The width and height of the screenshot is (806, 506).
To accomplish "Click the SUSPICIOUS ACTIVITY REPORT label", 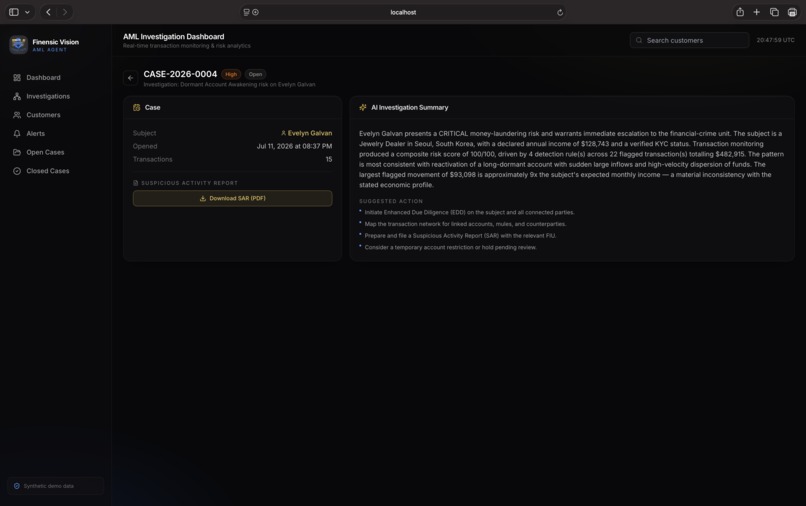I will pos(189,183).
